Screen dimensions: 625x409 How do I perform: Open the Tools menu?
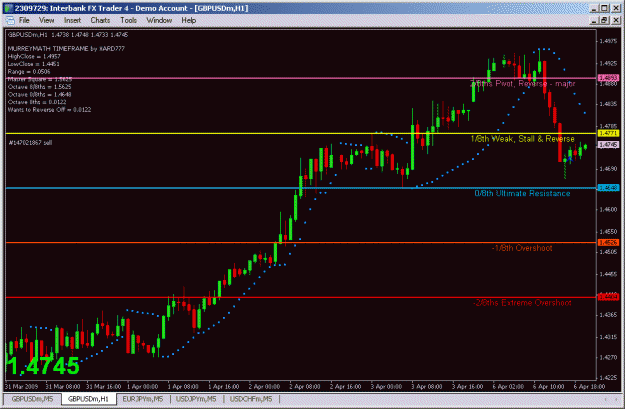tap(128, 20)
